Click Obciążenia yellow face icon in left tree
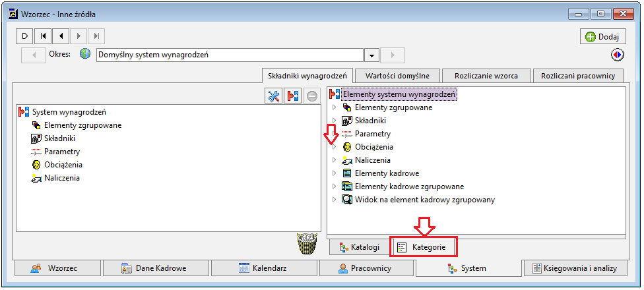This screenshot has width=644, height=290. [36, 165]
